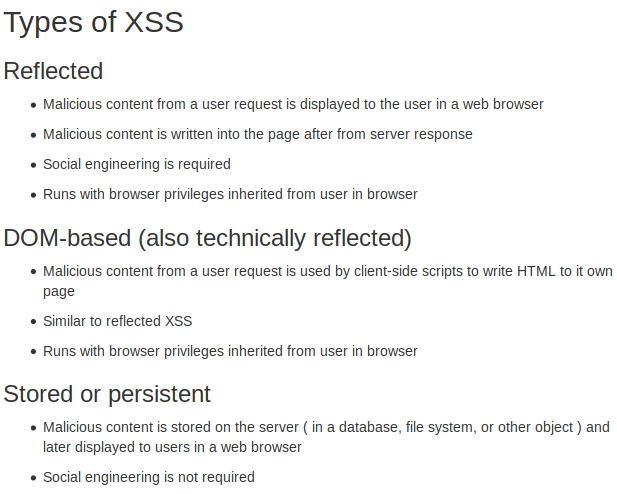Click the "Similar to reflected XSS" bullet
The width and height of the screenshot is (617, 494).
pyautogui.click(x=118, y=321)
